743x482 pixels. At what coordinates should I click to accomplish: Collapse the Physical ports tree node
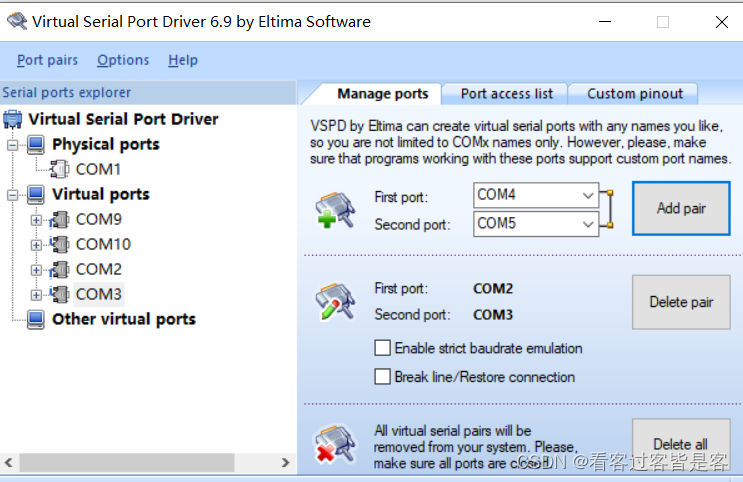click(13, 145)
